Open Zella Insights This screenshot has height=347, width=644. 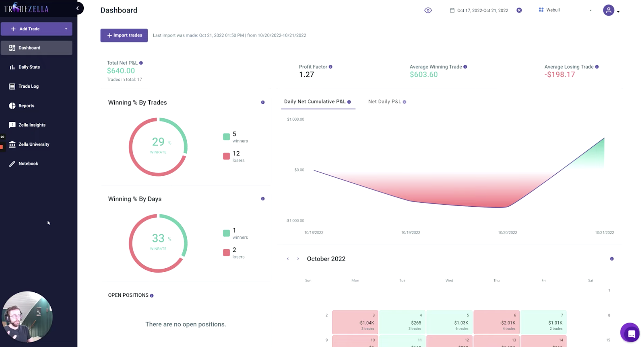31,125
